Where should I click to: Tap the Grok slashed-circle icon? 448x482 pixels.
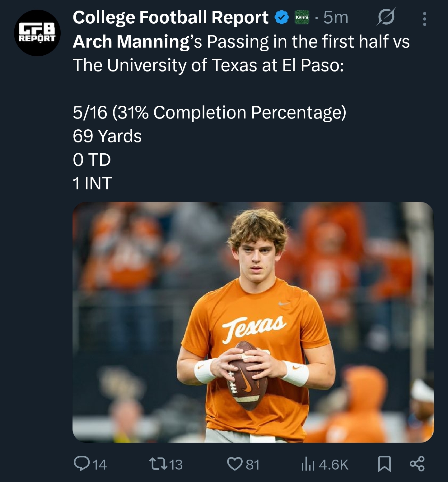pyautogui.click(x=386, y=16)
